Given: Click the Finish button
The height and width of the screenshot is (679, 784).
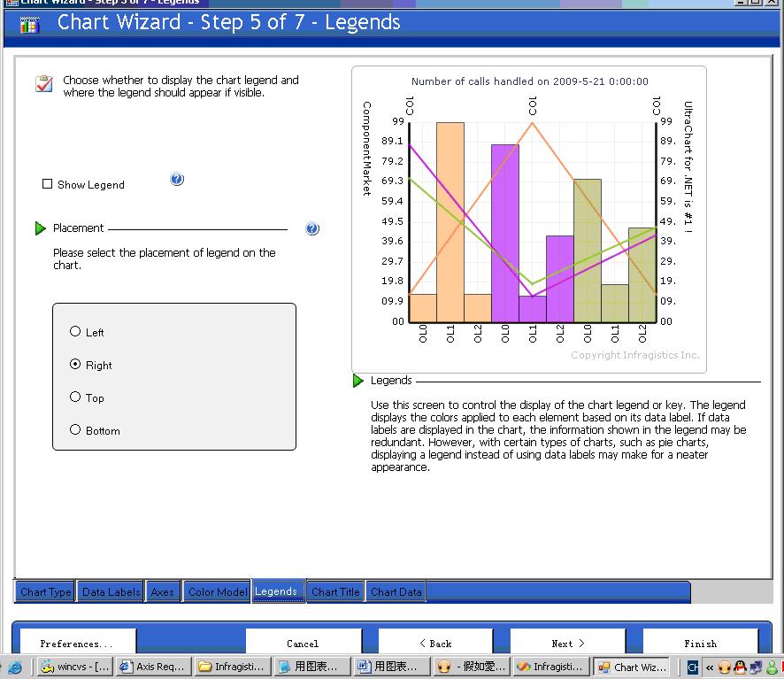Looking at the screenshot, I should (700, 643).
